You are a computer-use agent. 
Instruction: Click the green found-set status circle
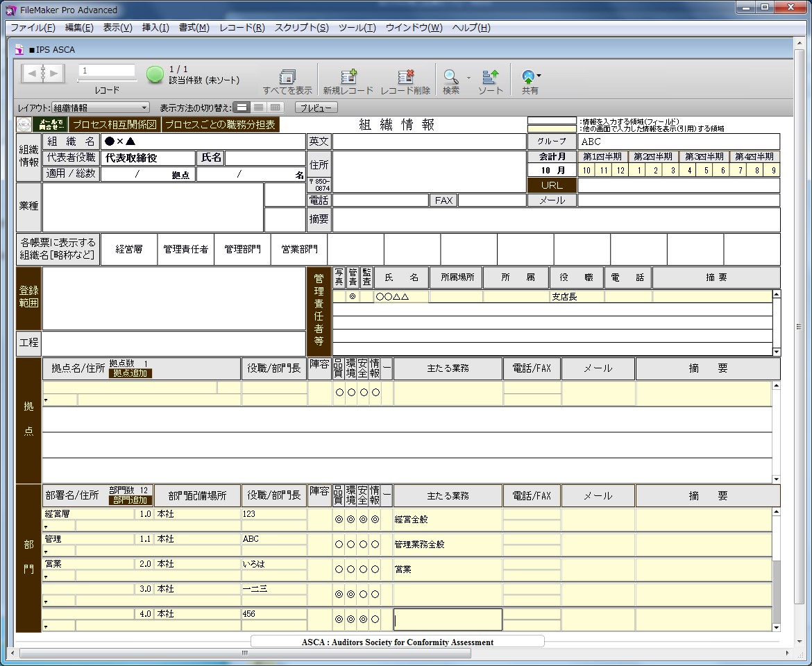click(x=155, y=74)
